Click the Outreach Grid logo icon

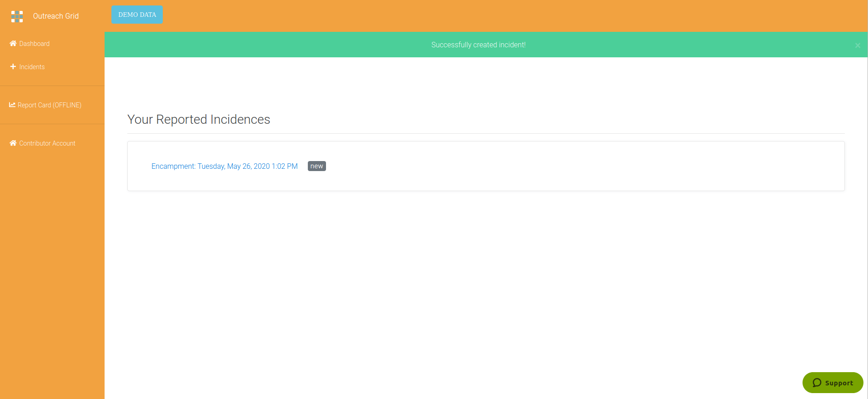click(17, 16)
